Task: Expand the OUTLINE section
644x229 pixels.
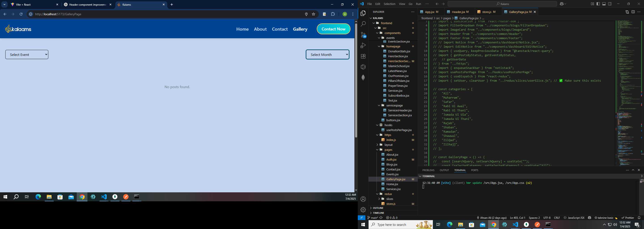Action: 378,208
